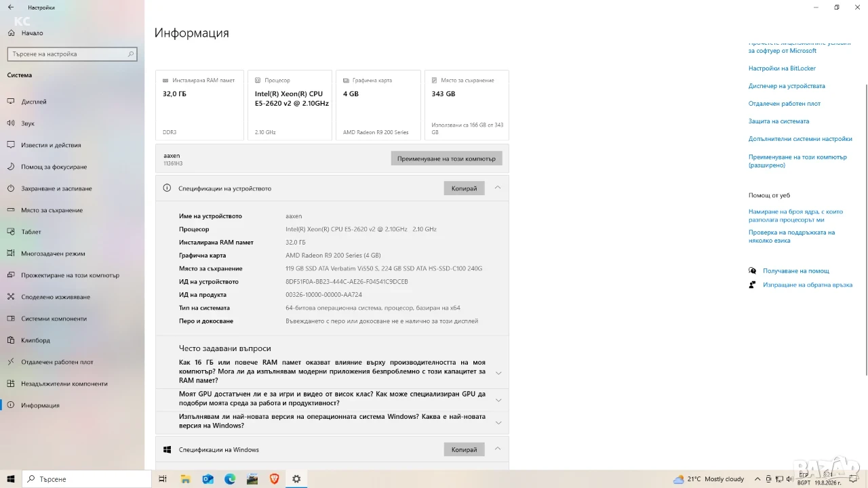Click the Получаване на помощ icon
The width and height of the screenshot is (868, 488).
[752, 271]
